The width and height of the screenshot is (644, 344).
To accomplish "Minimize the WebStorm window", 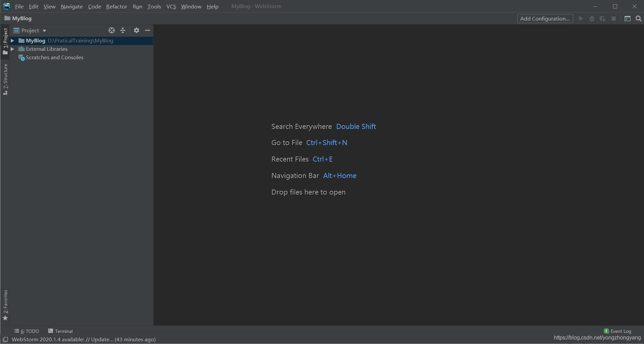I will 595,6.
